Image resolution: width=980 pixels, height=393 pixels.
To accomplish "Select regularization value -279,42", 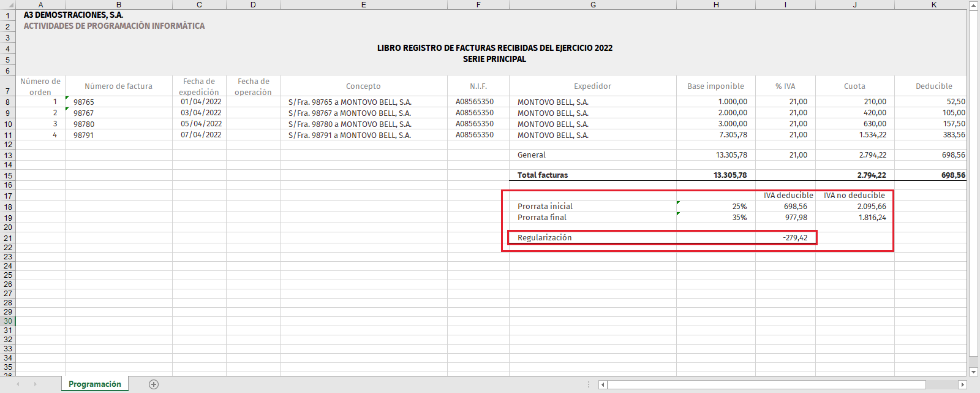I will (x=785, y=238).
